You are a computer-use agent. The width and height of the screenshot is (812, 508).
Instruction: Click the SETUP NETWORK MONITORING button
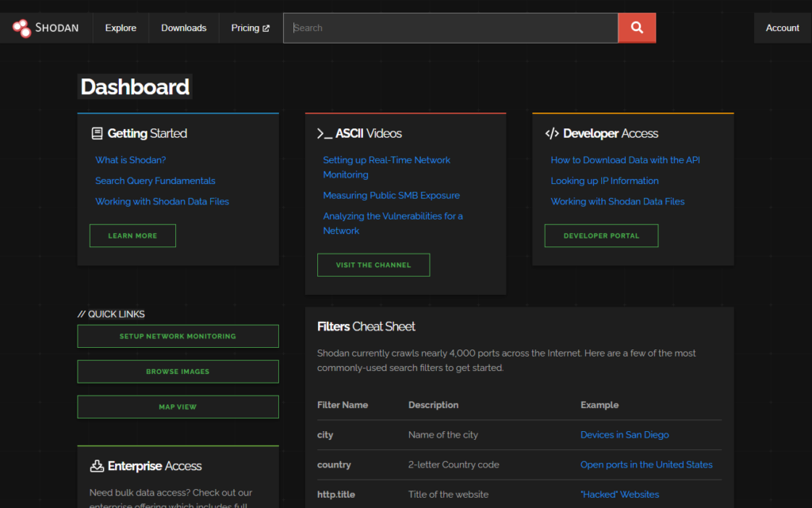coord(178,336)
